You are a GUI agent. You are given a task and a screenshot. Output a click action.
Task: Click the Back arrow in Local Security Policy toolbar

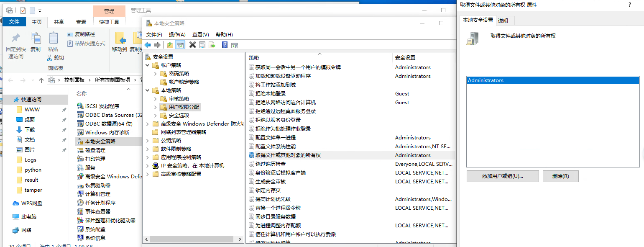point(148,45)
